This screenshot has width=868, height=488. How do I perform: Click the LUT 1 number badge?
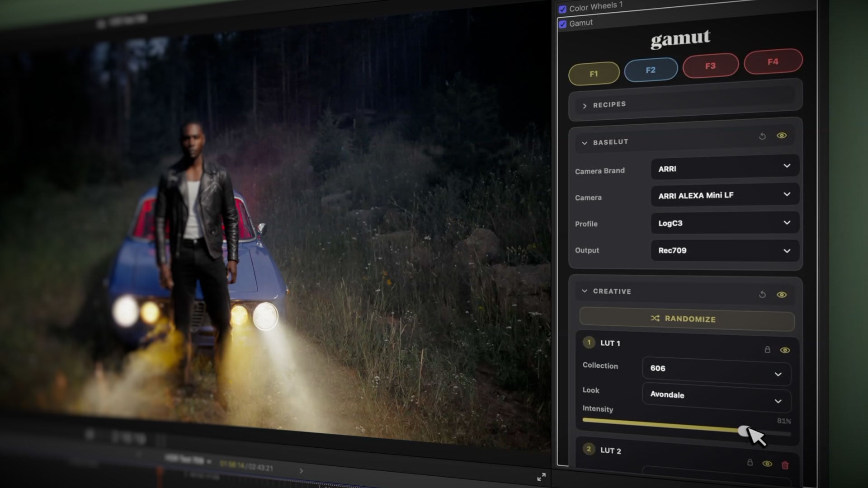tap(589, 342)
